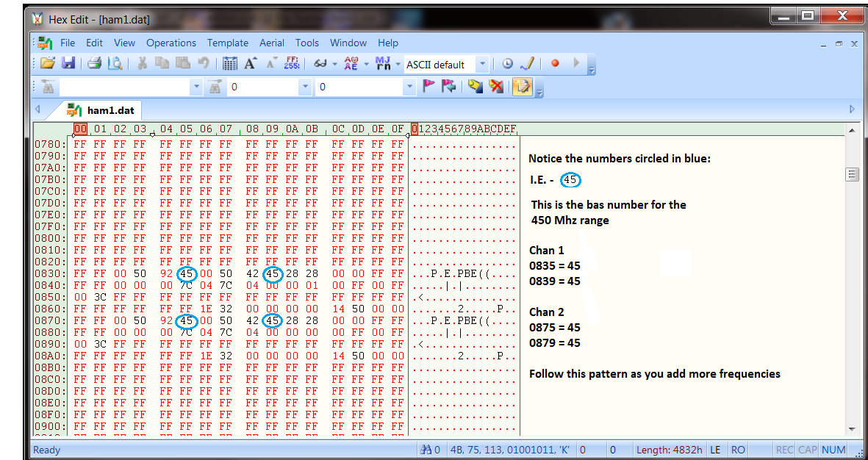The width and height of the screenshot is (868, 460).
Task: Click the red record macro button
Action: pos(555,64)
